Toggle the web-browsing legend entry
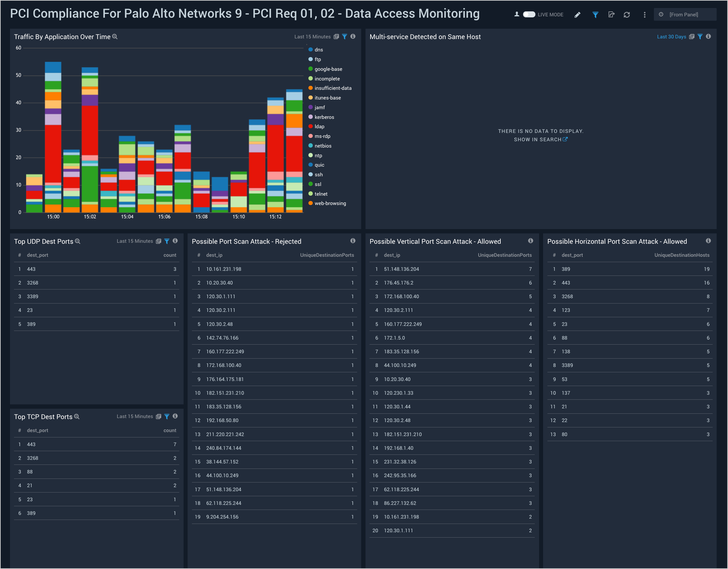This screenshot has width=728, height=569. [330, 203]
